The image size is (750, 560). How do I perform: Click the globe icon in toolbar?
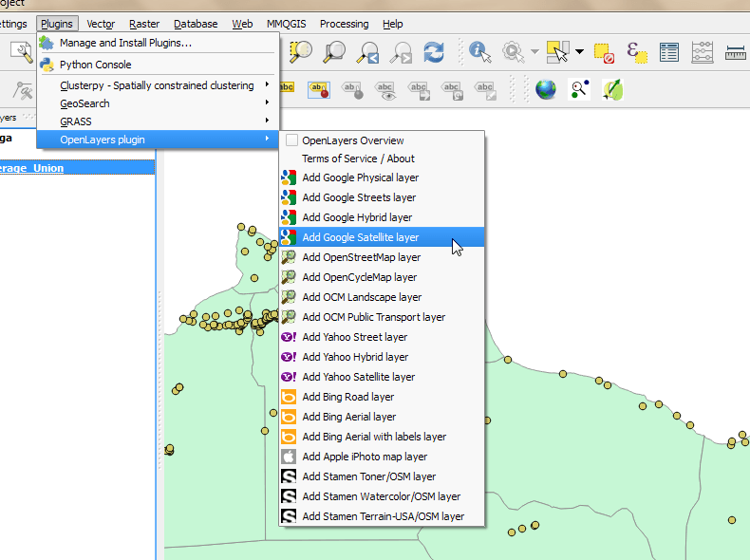(x=545, y=90)
